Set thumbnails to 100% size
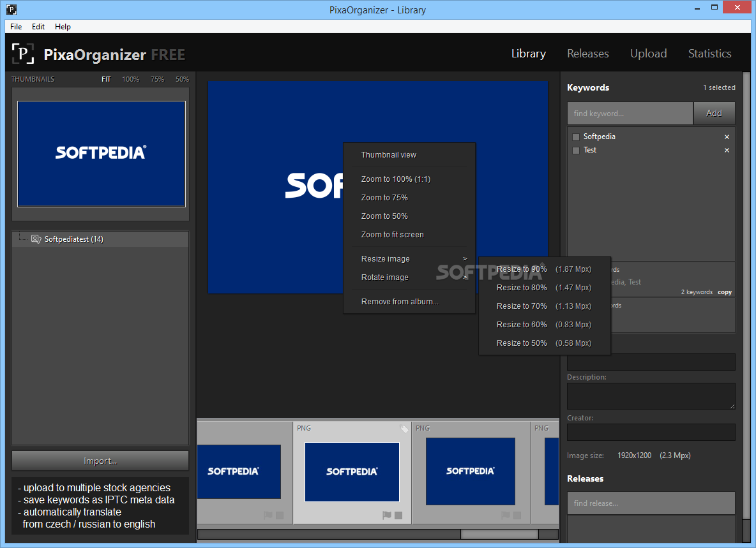The image size is (756, 548). (131, 79)
